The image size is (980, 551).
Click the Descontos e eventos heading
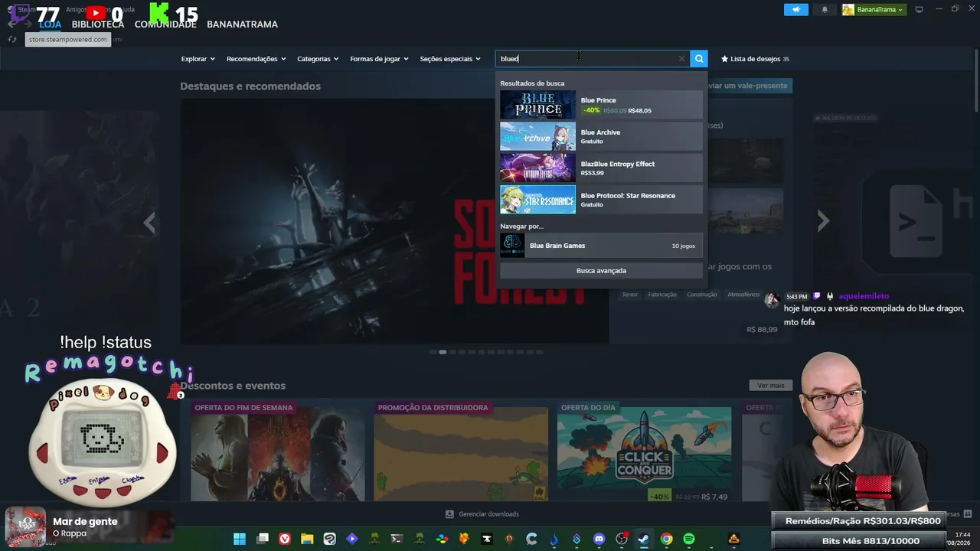click(233, 386)
